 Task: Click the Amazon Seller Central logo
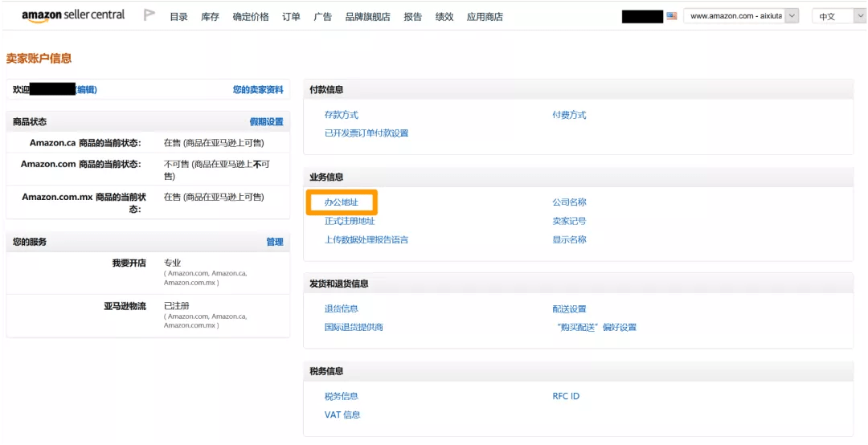(73, 15)
